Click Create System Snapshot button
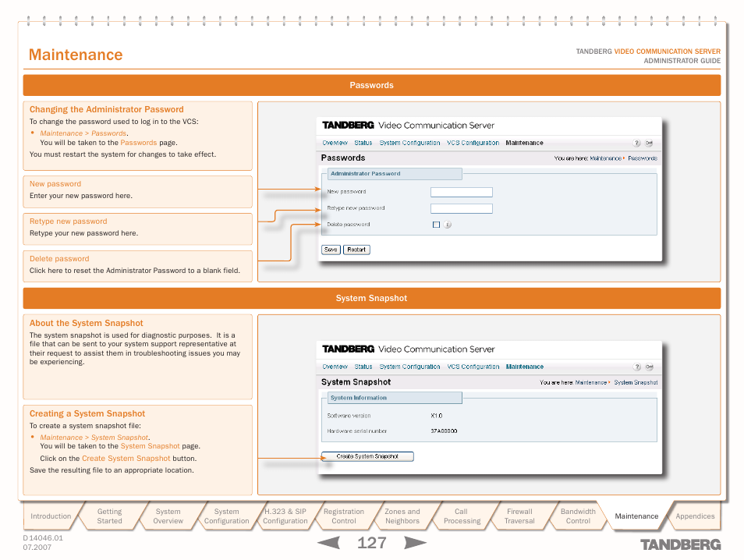Viewport: 744px width, 560px height. (367, 456)
